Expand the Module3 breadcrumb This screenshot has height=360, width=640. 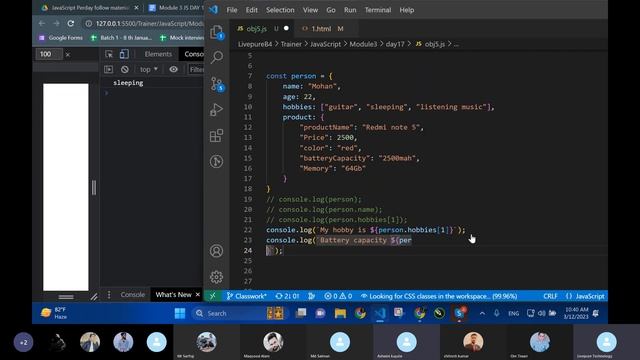coord(363,44)
